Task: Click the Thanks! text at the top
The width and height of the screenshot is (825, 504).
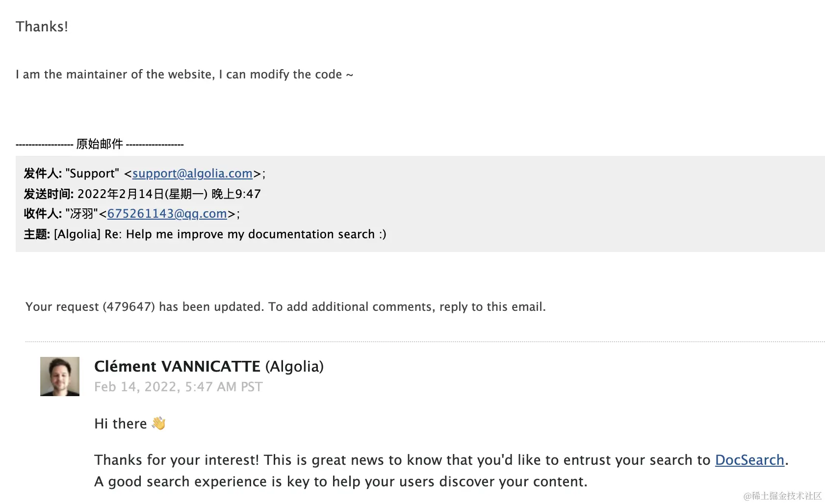Action: click(x=42, y=26)
